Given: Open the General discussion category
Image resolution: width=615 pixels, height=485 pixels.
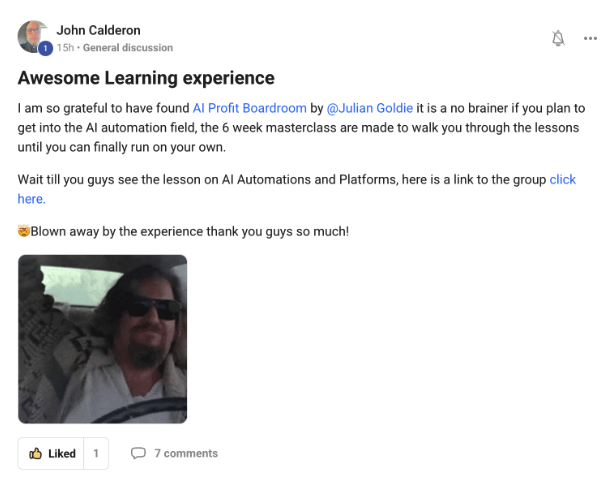Looking at the screenshot, I should (x=128, y=48).
